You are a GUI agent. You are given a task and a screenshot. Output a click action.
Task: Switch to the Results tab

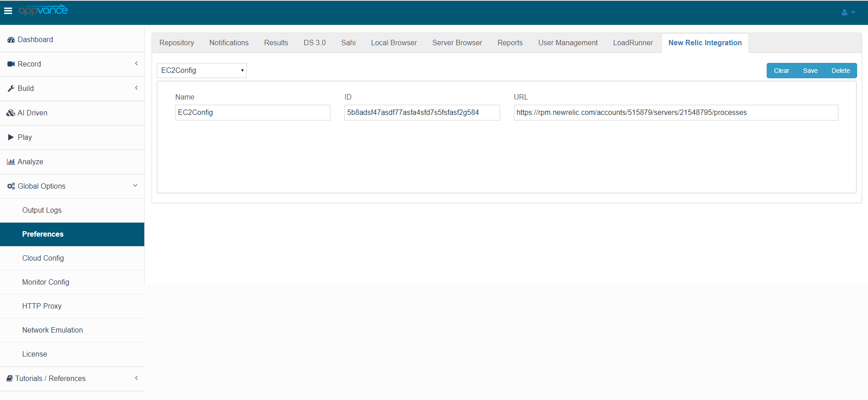pyautogui.click(x=276, y=43)
